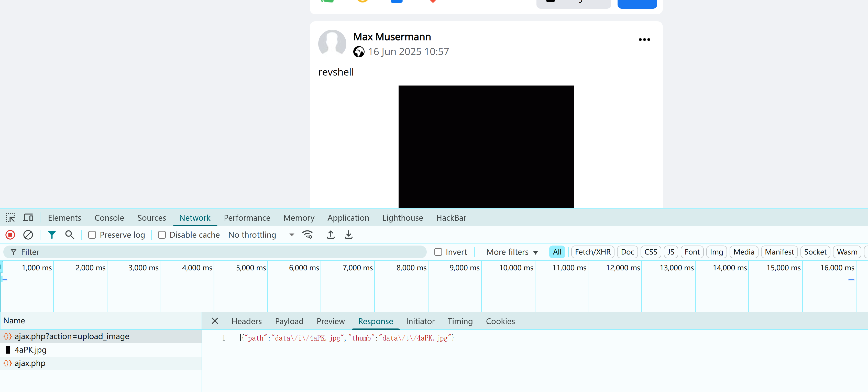Image resolution: width=868 pixels, height=392 pixels.
Task: Select the All request type filter
Action: pos(557,252)
